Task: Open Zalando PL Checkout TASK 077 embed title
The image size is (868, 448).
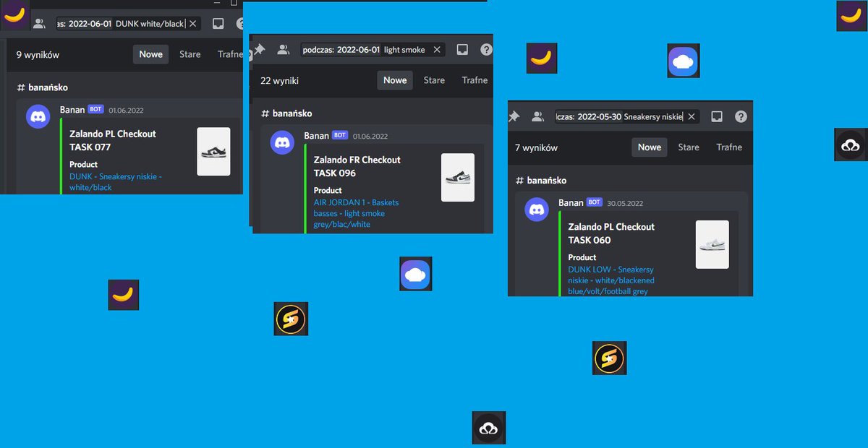Action: coord(113,140)
